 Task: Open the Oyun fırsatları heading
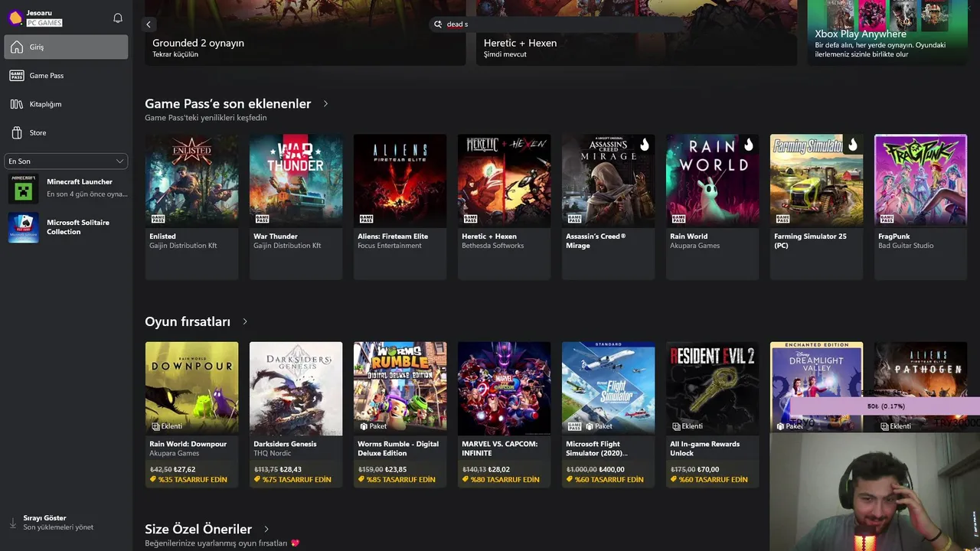tap(188, 321)
